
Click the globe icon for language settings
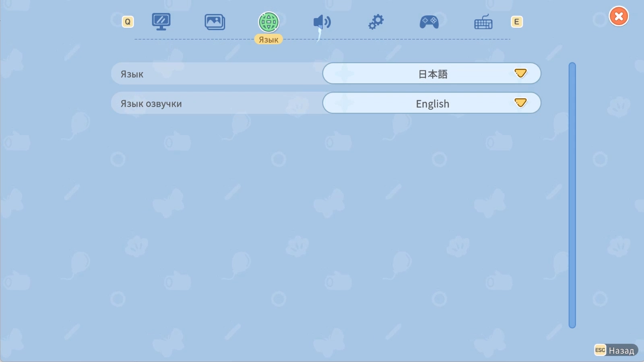(268, 22)
